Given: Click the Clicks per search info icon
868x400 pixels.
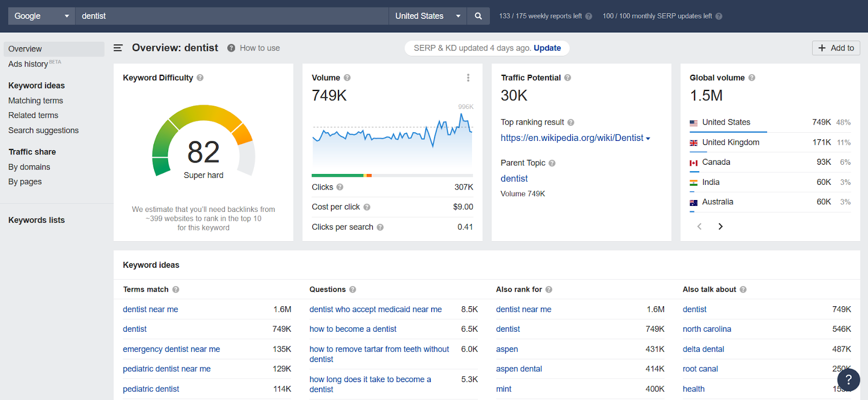Looking at the screenshot, I should pos(380,227).
